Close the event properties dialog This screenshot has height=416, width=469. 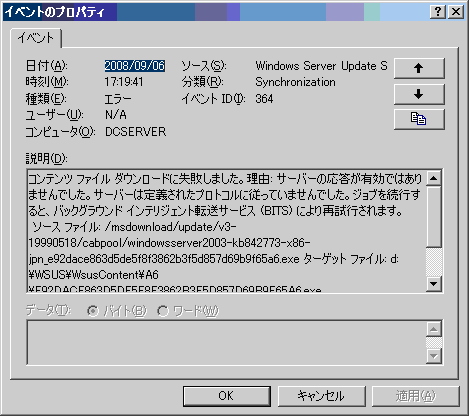pos(456,12)
